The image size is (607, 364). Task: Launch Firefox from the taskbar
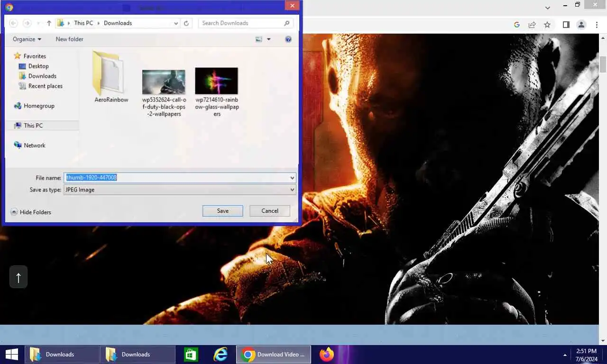pyautogui.click(x=326, y=354)
